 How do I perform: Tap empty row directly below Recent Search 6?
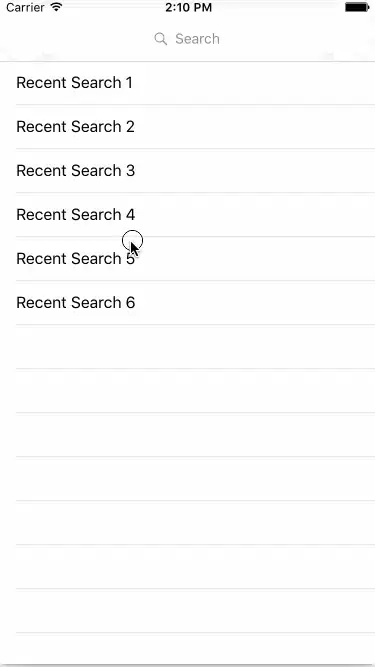[188, 347]
